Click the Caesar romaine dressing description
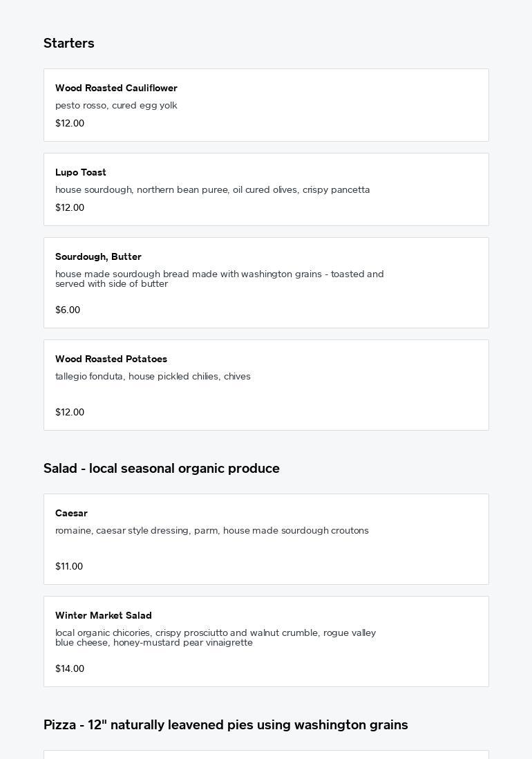Image resolution: width=532 pixels, height=759 pixels. [x=211, y=530]
